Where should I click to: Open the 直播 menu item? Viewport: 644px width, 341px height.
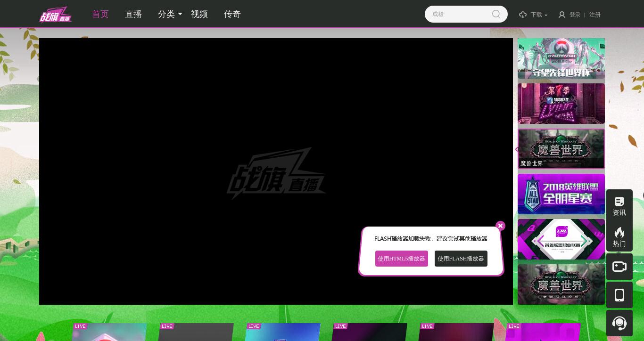pos(133,14)
